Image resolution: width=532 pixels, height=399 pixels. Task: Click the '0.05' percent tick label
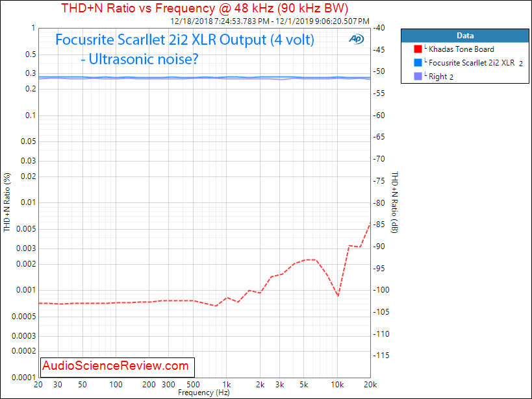click(28, 141)
